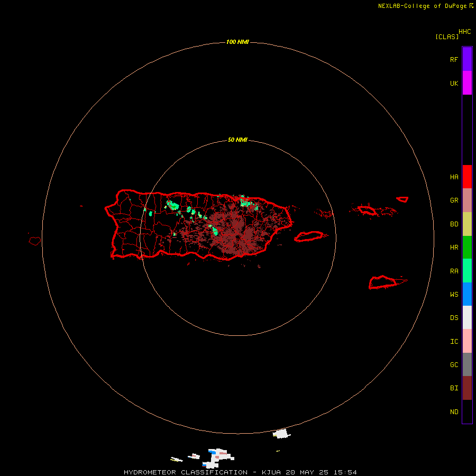The image size is (476, 476).
Task: Click the WS legend label
Action: [454, 294]
